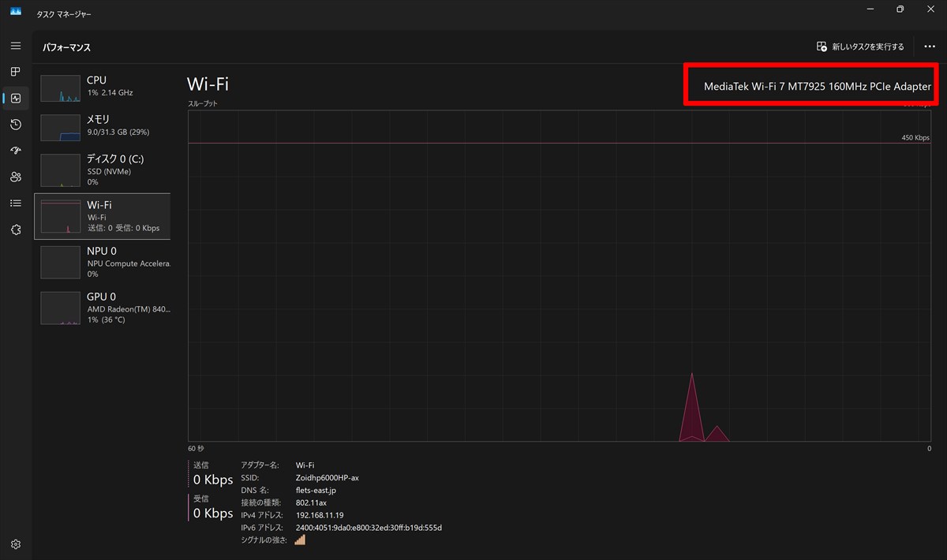Select the Wi-Fi performance item
947x560 pixels.
pyautogui.click(x=103, y=216)
